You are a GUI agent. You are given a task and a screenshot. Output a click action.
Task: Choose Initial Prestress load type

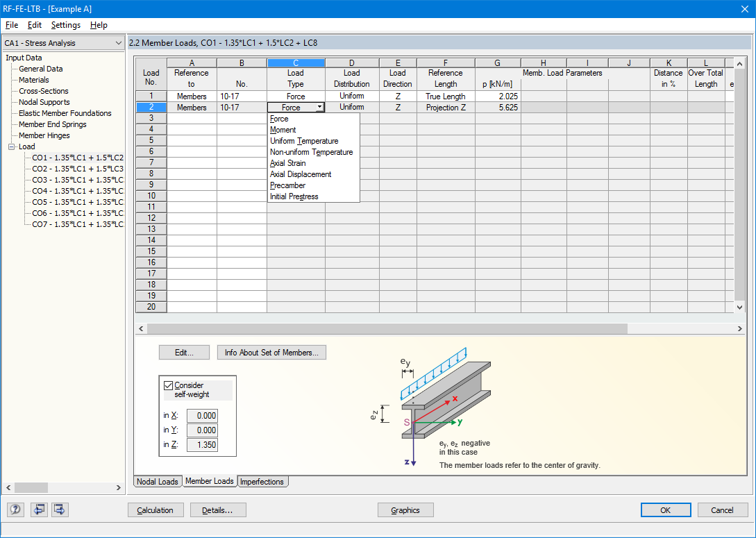(x=313, y=196)
